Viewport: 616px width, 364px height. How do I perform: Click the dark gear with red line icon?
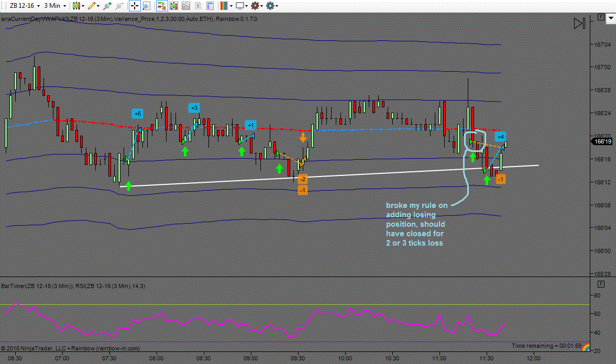click(x=255, y=6)
